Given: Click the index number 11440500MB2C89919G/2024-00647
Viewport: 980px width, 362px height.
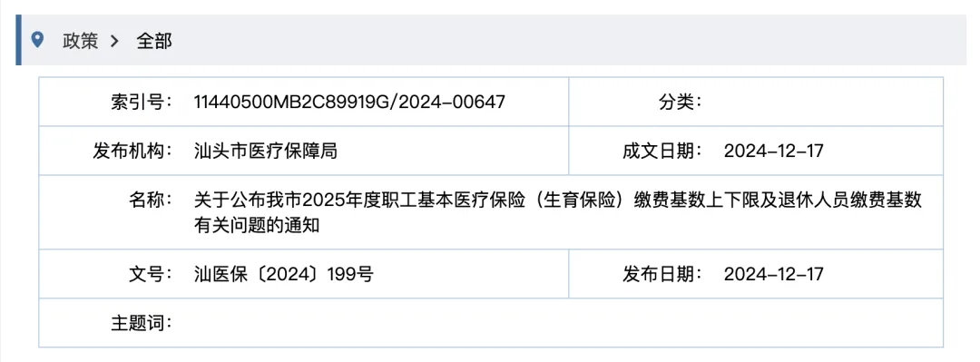Looking at the screenshot, I should click(x=348, y=102).
